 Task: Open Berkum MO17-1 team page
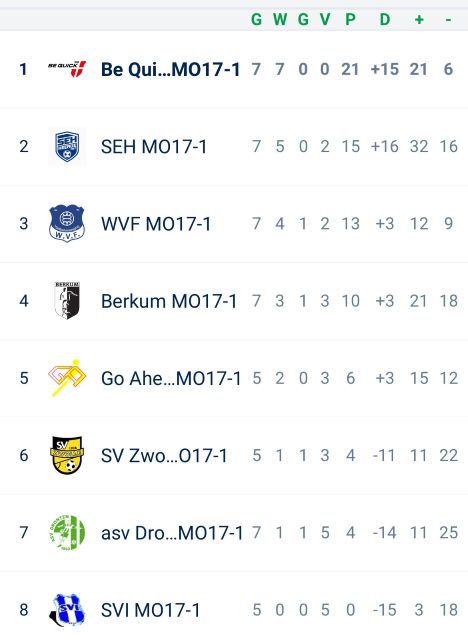(x=169, y=301)
